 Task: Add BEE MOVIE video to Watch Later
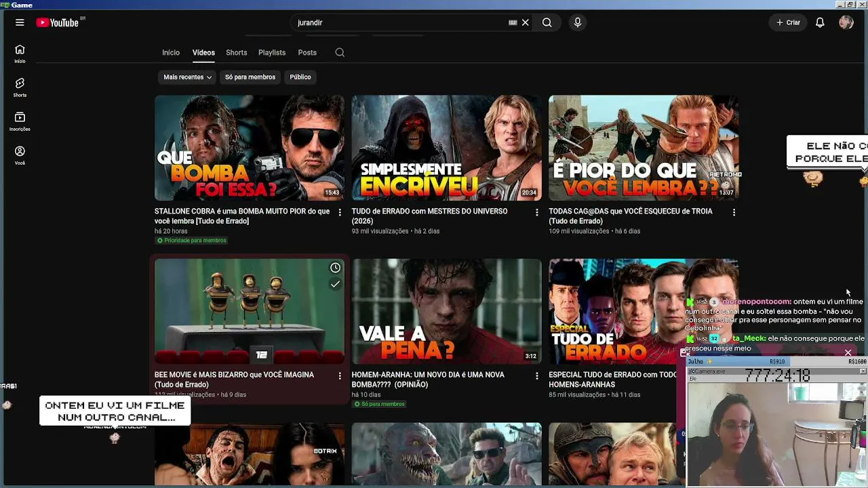click(x=335, y=268)
